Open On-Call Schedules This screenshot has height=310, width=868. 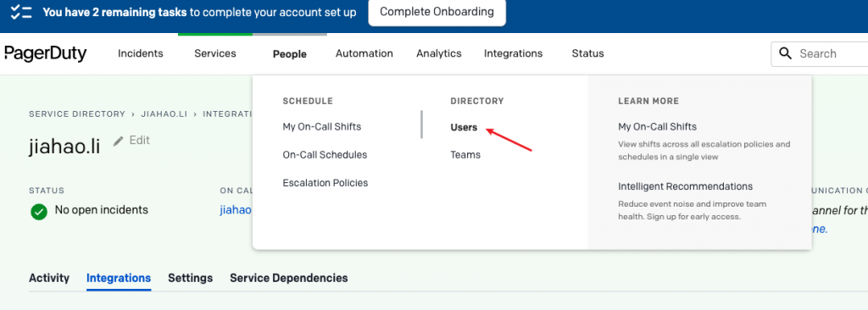[x=325, y=155]
